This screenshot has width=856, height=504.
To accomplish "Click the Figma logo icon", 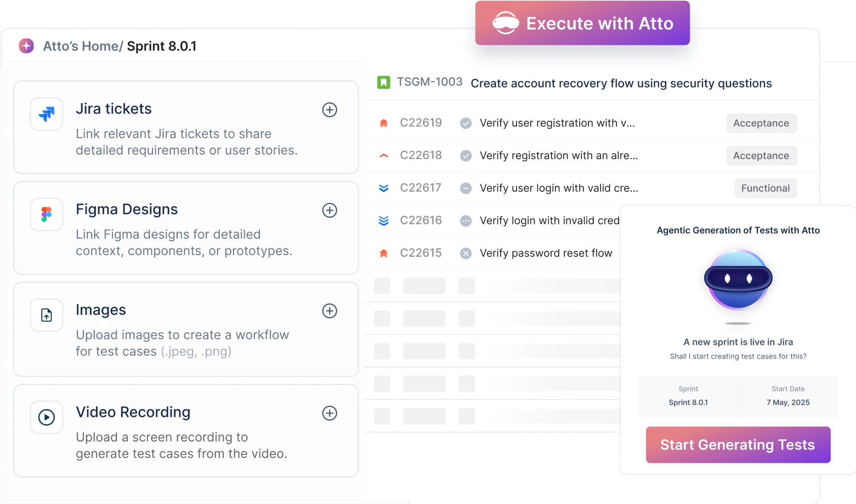I will (47, 214).
